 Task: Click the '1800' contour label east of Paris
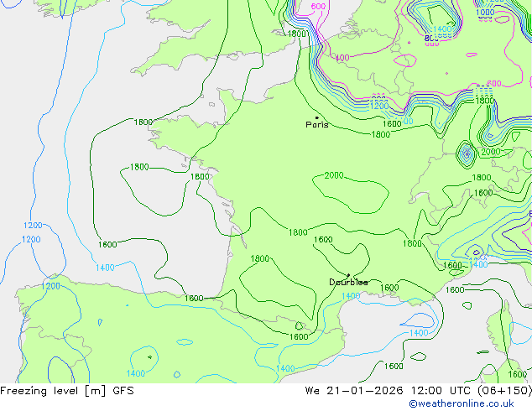(x=381, y=134)
